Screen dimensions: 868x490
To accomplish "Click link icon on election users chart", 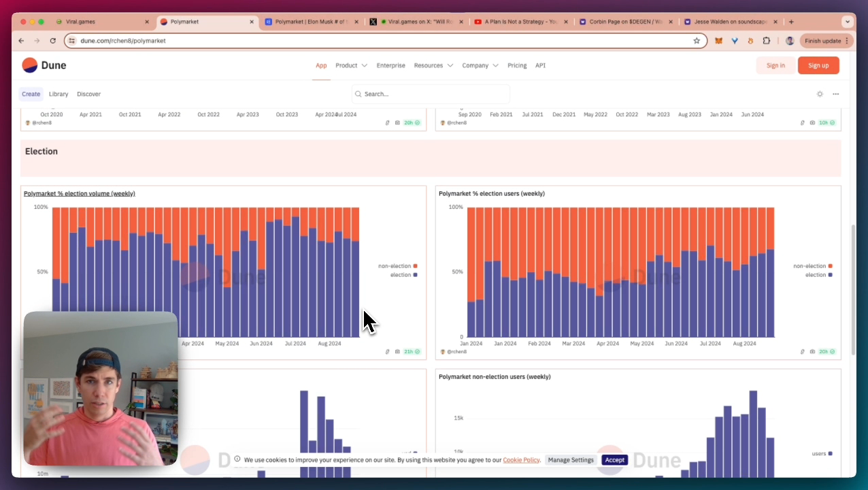I will 802,352.
